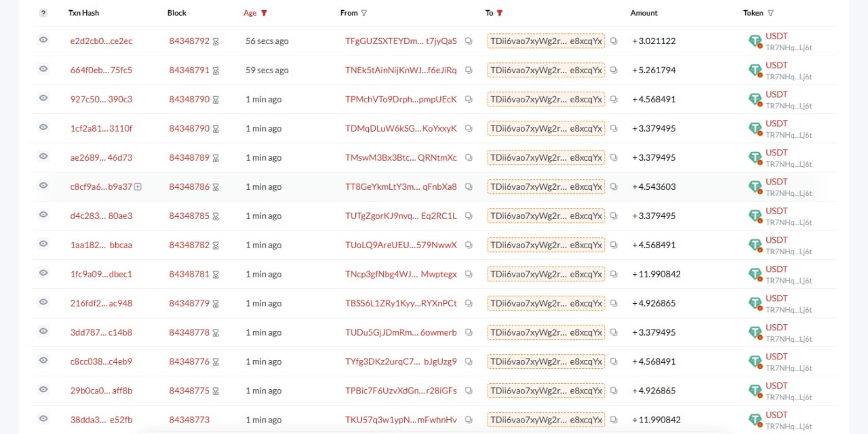Click the hourglass icon beside block 84348791
This screenshot has width=868, height=434.
coord(216,71)
